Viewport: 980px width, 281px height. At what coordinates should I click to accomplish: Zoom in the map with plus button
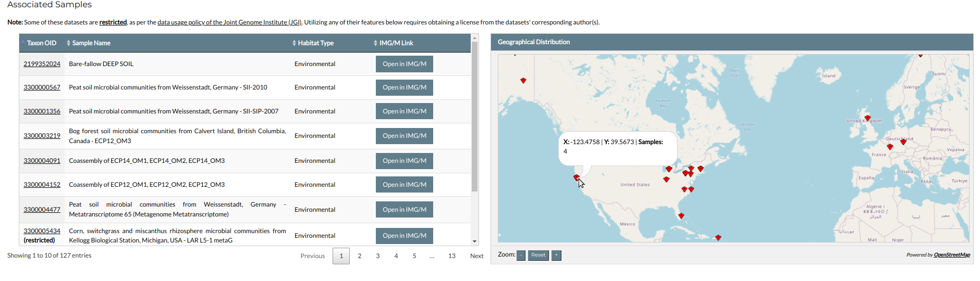556,256
